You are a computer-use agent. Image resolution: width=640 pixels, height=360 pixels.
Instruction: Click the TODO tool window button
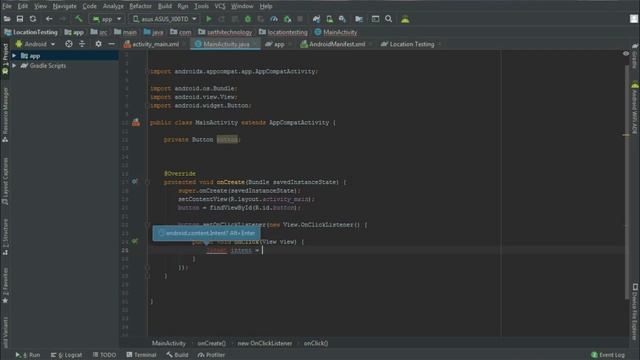pyautogui.click(x=104, y=355)
